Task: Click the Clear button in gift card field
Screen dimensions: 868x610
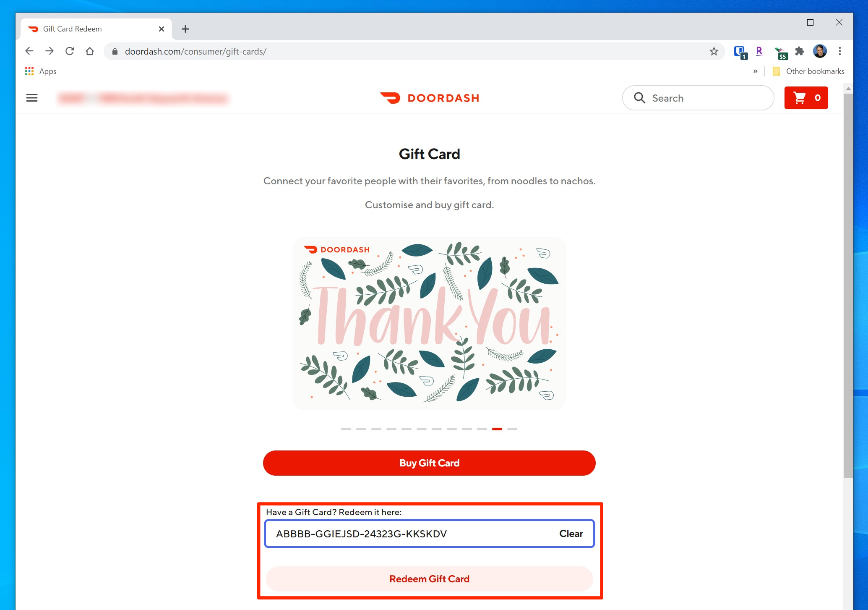Action: coord(570,534)
